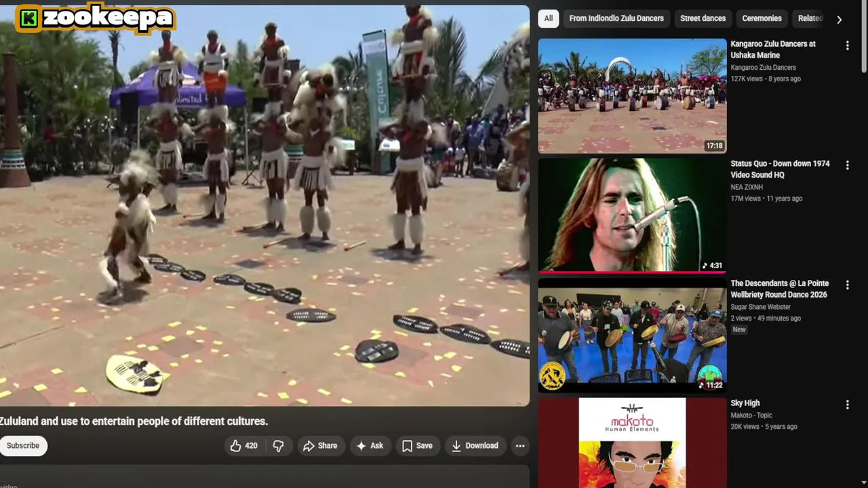Open title Status Quo - Down down 1974
Image resolution: width=868 pixels, height=488 pixels.
click(x=780, y=169)
